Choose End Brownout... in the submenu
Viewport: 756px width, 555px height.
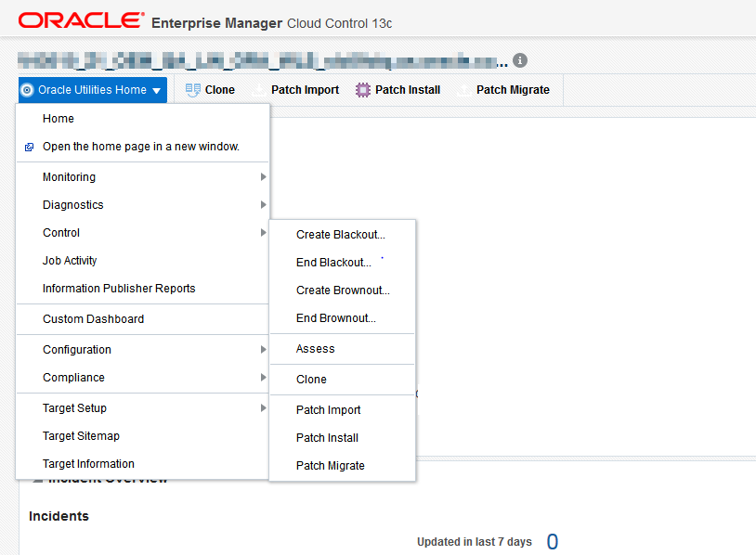(343, 318)
